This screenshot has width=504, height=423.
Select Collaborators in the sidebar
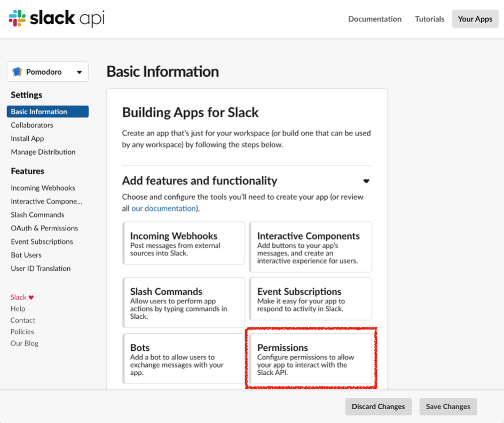tap(32, 125)
